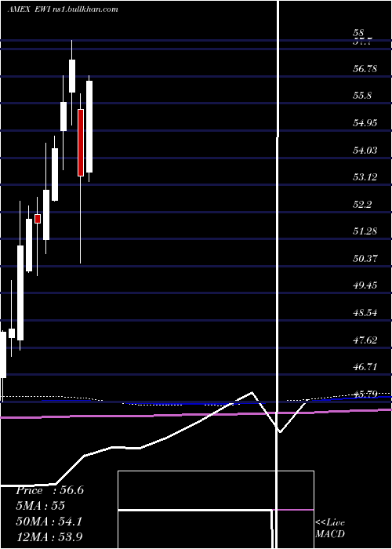Click the 46.71 price axis label
Viewport: 392px width, 549px height.
(x=365, y=367)
